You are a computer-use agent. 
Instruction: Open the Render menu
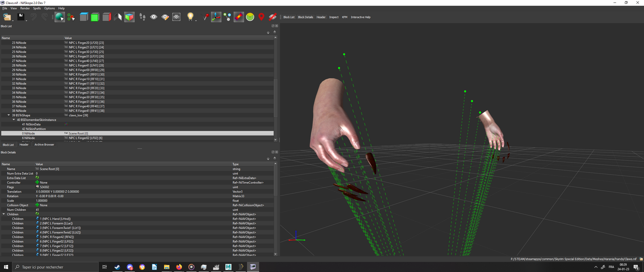point(25,8)
